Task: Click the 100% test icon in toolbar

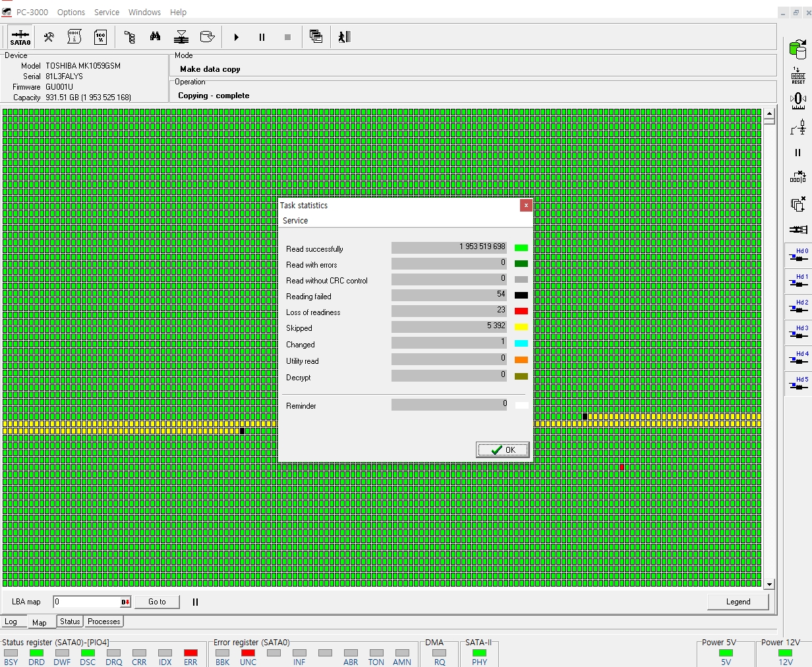Action: [100, 38]
